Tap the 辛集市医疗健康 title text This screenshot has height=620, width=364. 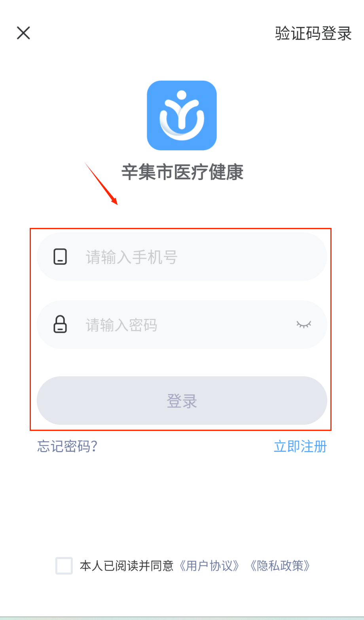point(182,173)
